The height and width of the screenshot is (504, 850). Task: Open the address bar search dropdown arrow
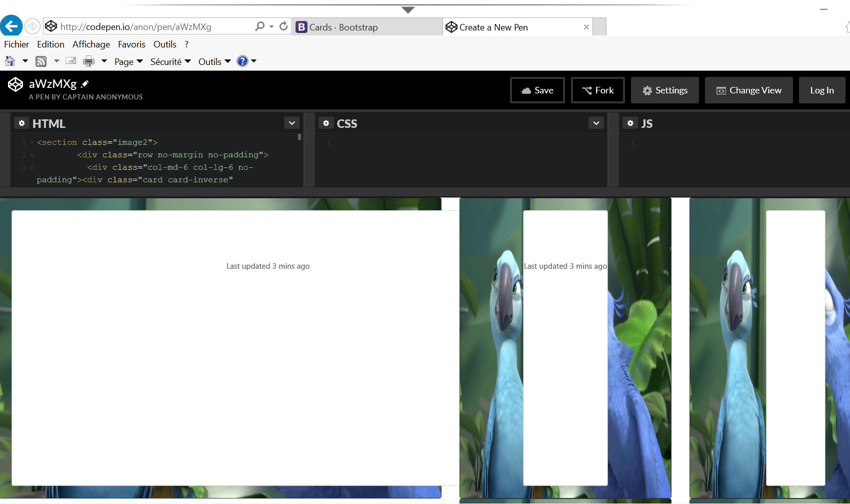click(271, 26)
